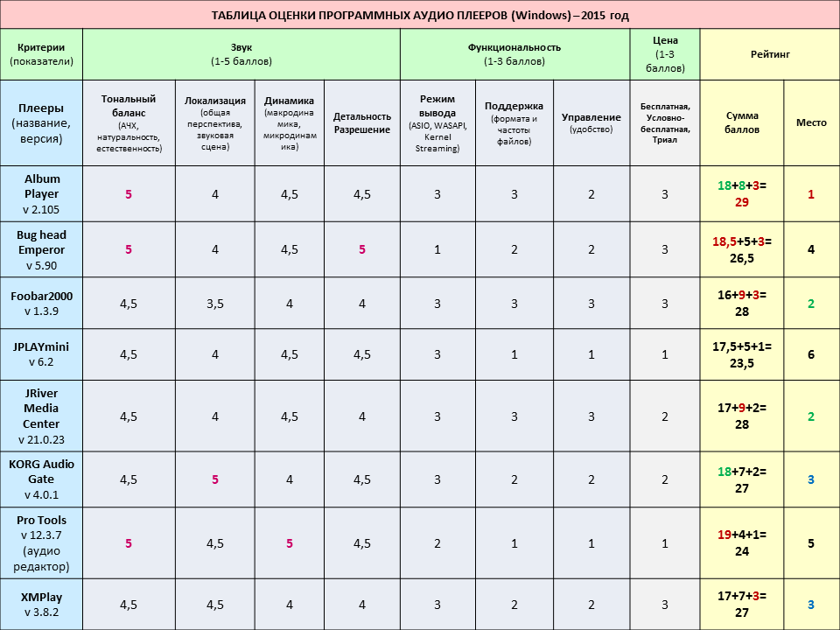
Task: Select KORG Audio Gate's red localization score "5"
Action: [215, 479]
